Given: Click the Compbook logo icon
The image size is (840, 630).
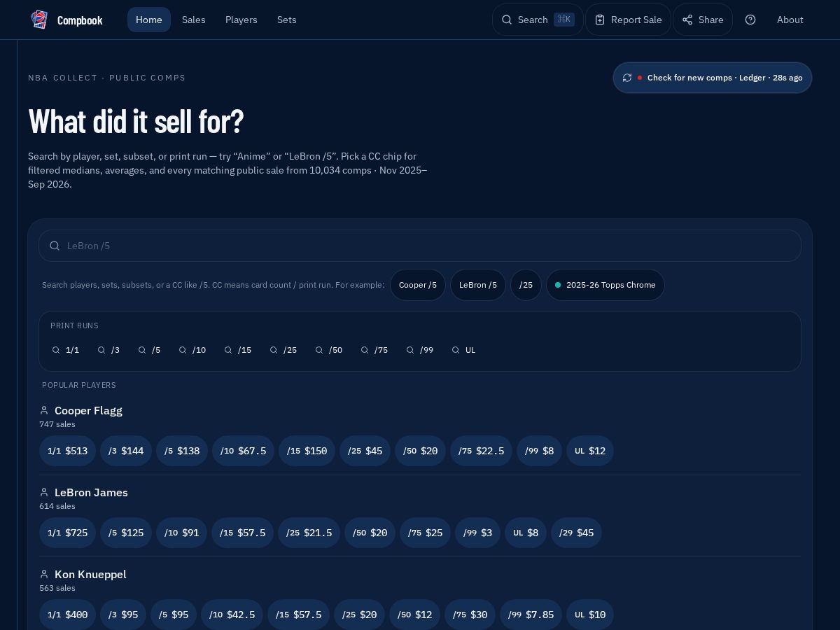Looking at the screenshot, I should (39, 20).
